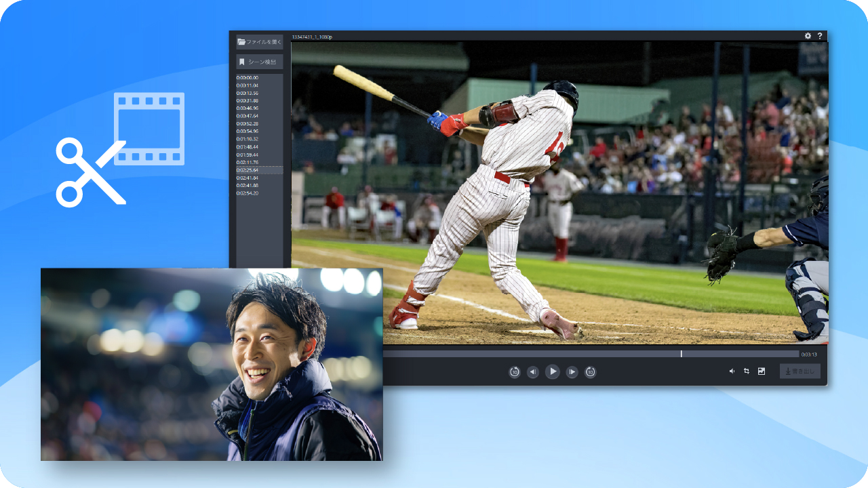868x488 pixels.
Task: Select the last scene 0:02:54.20
Action: 248,193
